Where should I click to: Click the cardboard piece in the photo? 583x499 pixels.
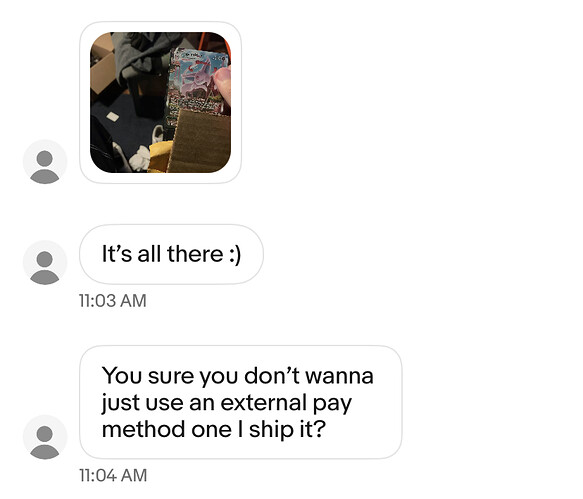click(x=201, y=141)
